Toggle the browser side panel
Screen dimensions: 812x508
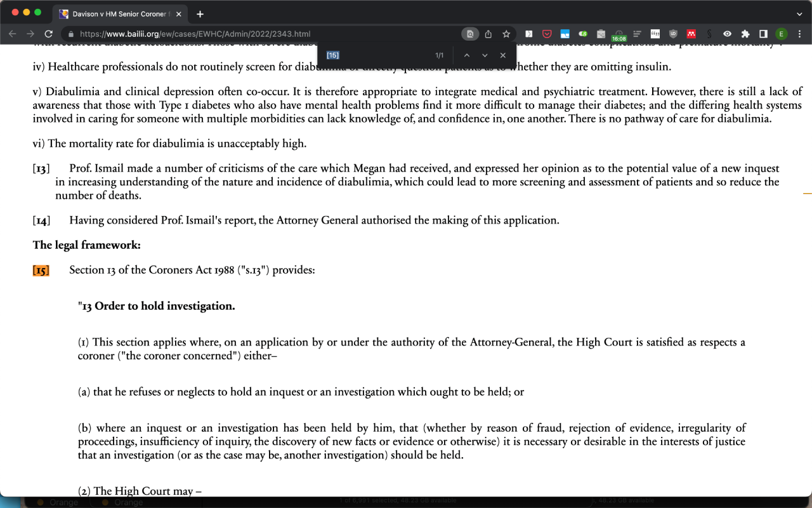(x=763, y=34)
